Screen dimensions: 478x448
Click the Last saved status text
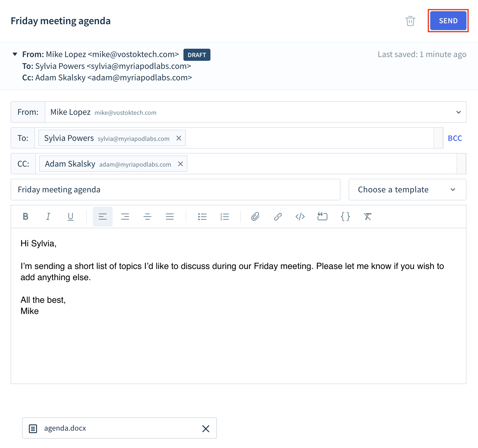click(x=422, y=54)
